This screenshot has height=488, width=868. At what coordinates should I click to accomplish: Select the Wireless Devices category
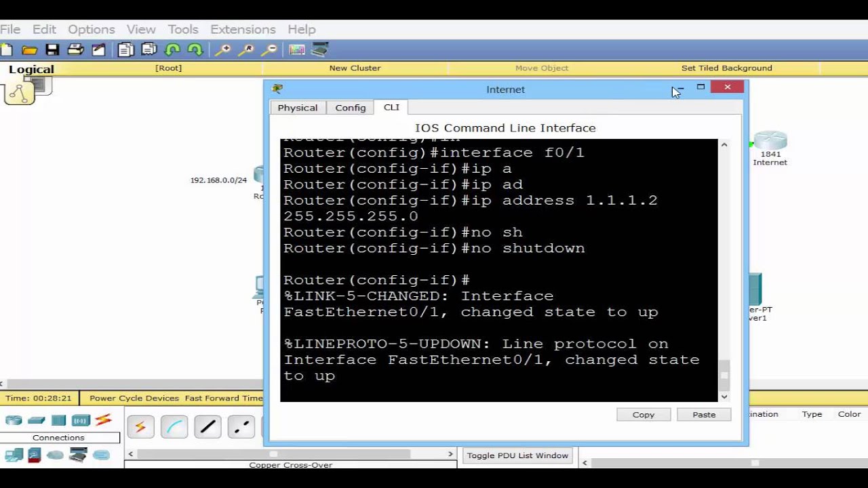(x=81, y=420)
